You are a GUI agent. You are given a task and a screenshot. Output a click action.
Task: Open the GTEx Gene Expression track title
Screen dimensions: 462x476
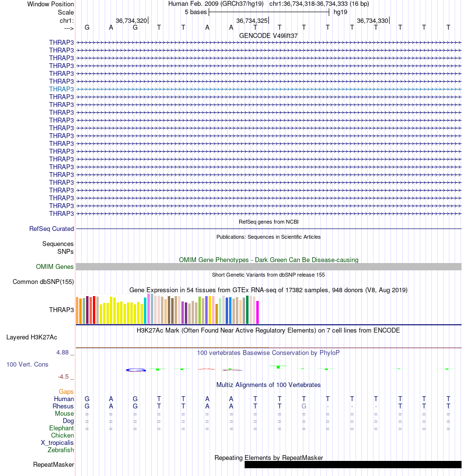pos(268,290)
